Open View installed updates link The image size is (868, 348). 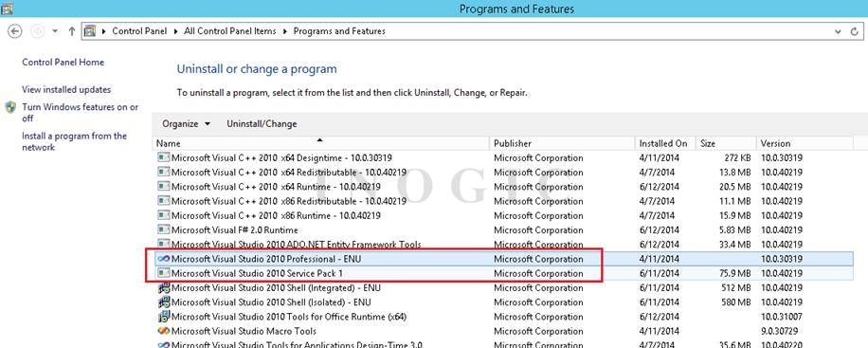[66, 89]
